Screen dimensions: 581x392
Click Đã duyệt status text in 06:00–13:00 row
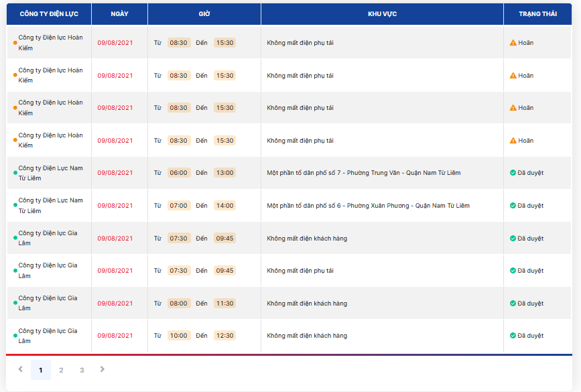531,173
